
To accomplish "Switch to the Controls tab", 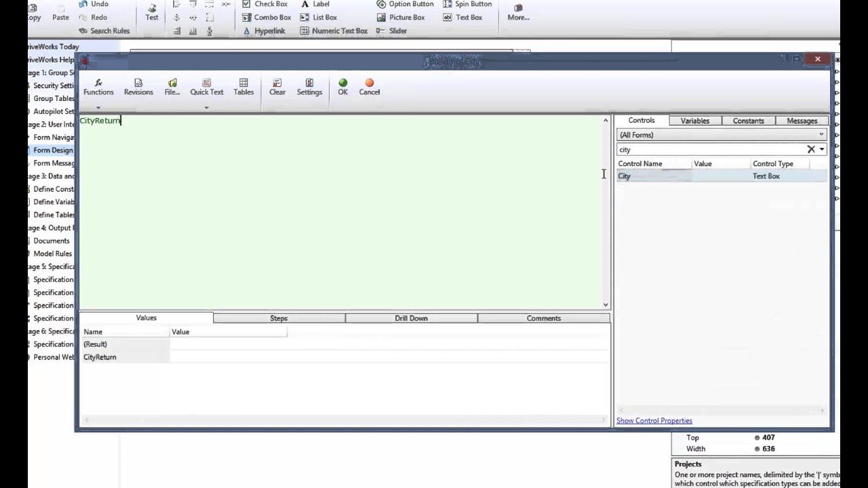I will coord(642,121).
